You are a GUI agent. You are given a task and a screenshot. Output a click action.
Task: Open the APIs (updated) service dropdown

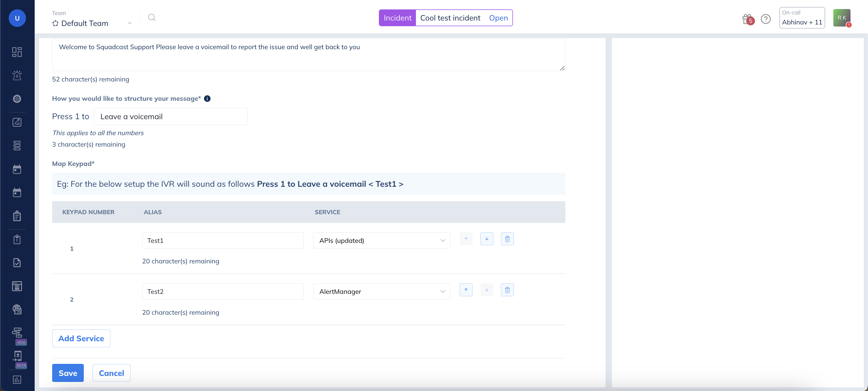[x=382, y=240]
